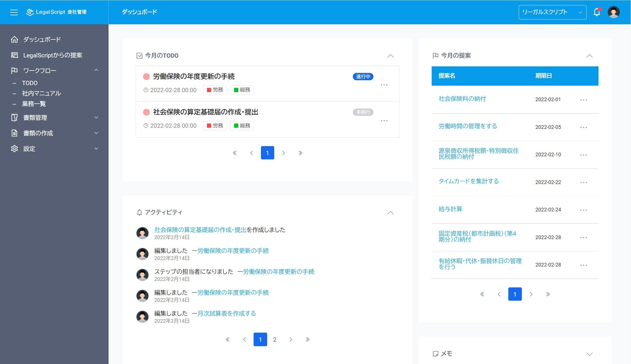Open the notification bell

[x=597, y=12]
